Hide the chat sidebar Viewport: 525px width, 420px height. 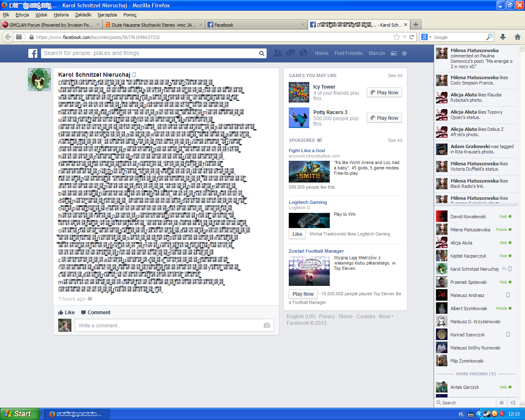point(512,403)
